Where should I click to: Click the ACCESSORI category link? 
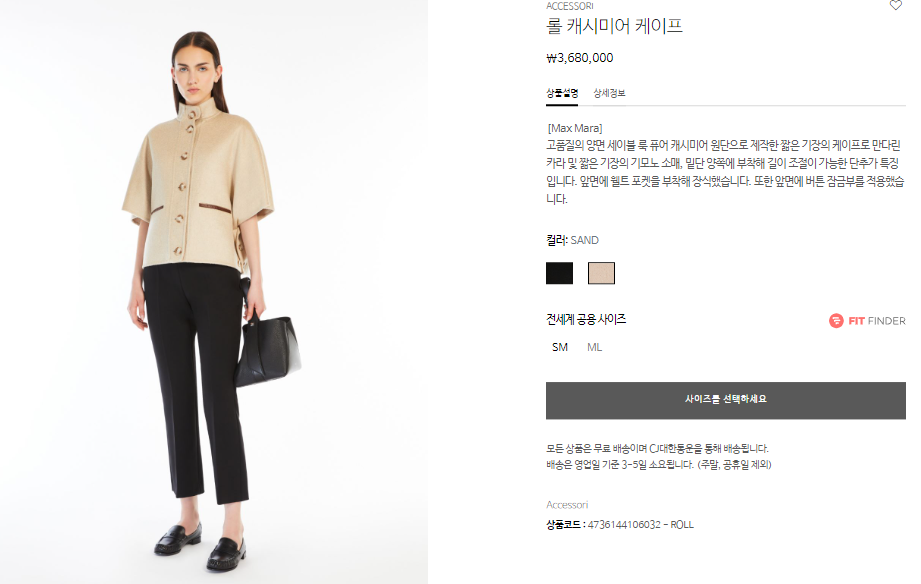tap(570, 6)
